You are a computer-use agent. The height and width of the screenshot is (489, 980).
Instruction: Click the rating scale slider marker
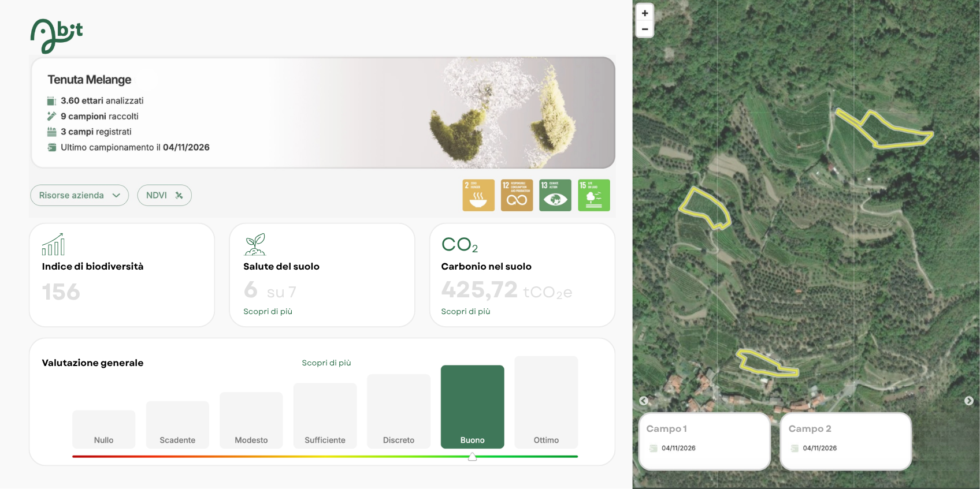point(472,457)
